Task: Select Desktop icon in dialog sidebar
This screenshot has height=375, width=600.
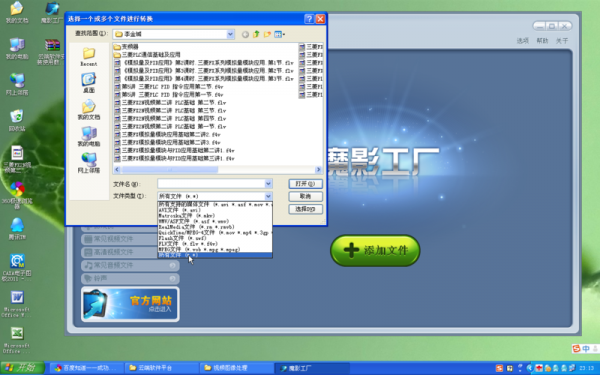Action: [89, 83]
